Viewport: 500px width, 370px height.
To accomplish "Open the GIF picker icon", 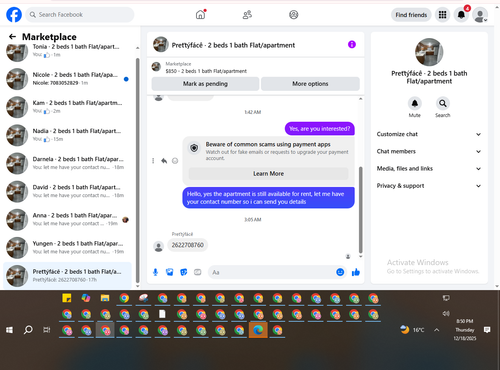I will 198,272.
